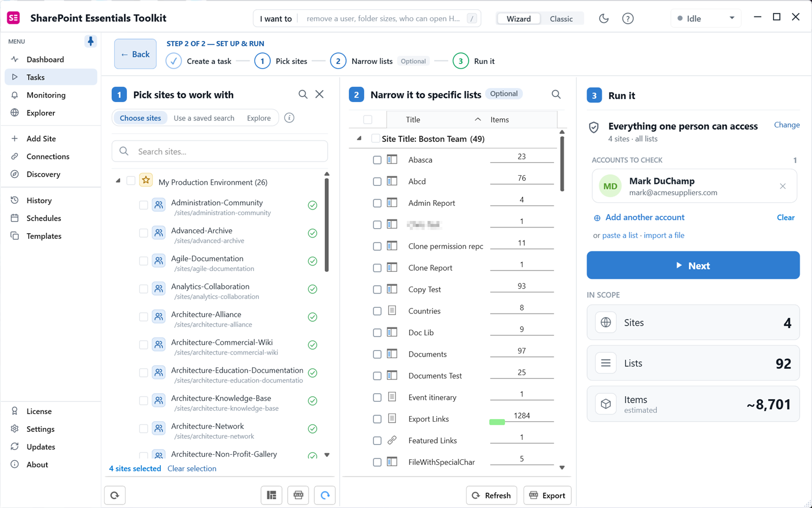The height and width of the screenshot is (508, 812).
Task: Click the print/export icon below sites list
Action: pyautogui.click(x=298, y=495)
